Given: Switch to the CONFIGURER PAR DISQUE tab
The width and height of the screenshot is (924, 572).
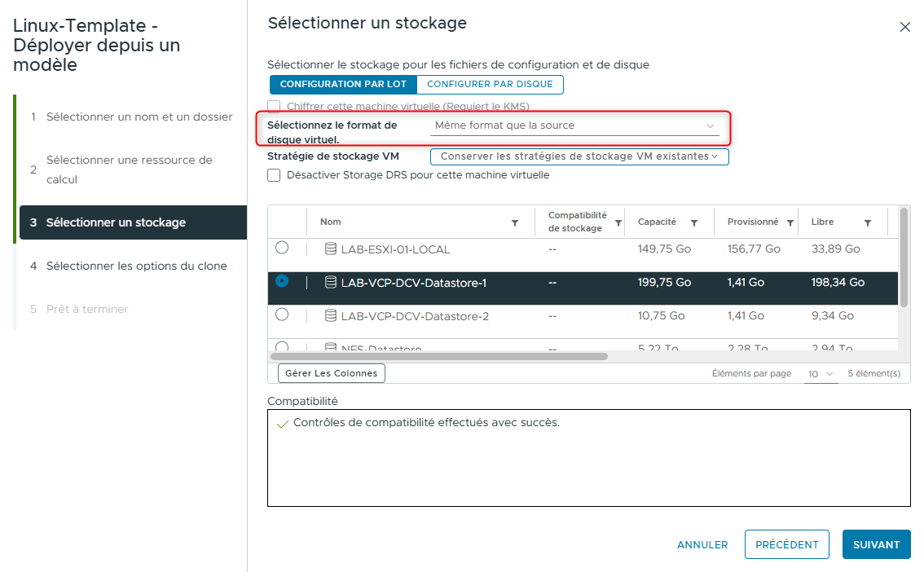Looking at the screenshot, I should [x=490, y=84].
